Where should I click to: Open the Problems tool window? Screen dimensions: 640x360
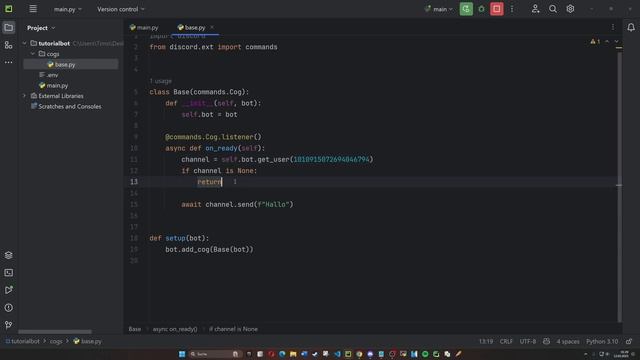9,308
